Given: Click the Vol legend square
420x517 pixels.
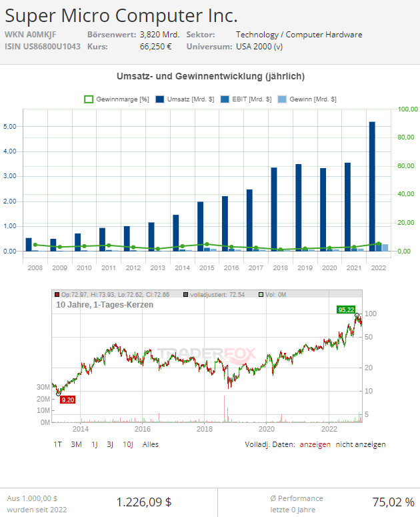Looking at the screenshot, I should pos(261,294).
